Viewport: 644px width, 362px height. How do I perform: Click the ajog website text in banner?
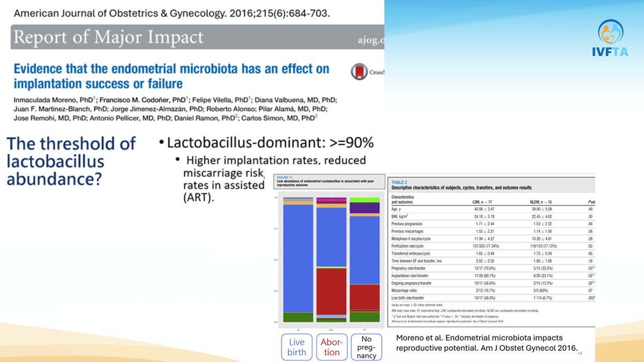click(371, 40)
